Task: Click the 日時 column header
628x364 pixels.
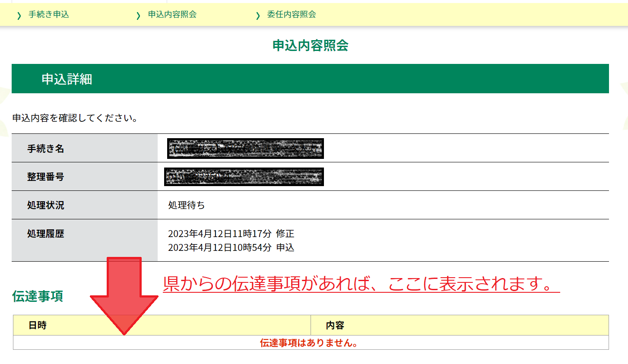Action: point(162,325)
